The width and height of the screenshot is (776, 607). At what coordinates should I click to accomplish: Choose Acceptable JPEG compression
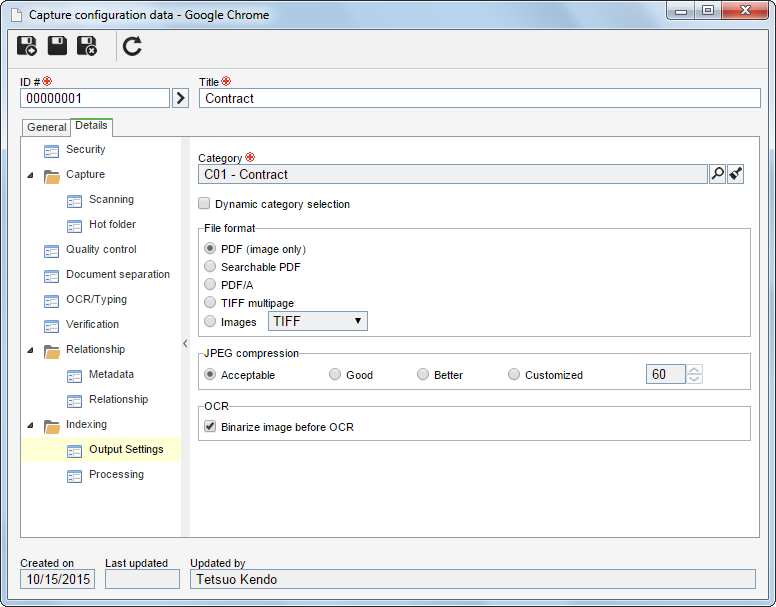click(x=210, y=374)
